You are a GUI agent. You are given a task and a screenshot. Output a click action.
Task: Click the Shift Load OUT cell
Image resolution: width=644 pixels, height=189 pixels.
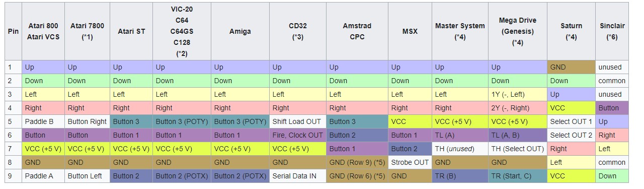(x=298, y=121)
